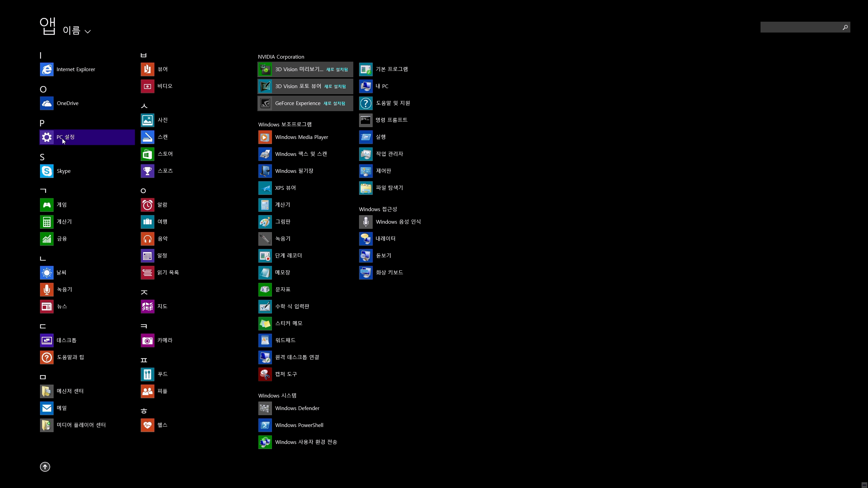
Task: Launch the 카메라 icon
Action: click(x=147, y=341)
